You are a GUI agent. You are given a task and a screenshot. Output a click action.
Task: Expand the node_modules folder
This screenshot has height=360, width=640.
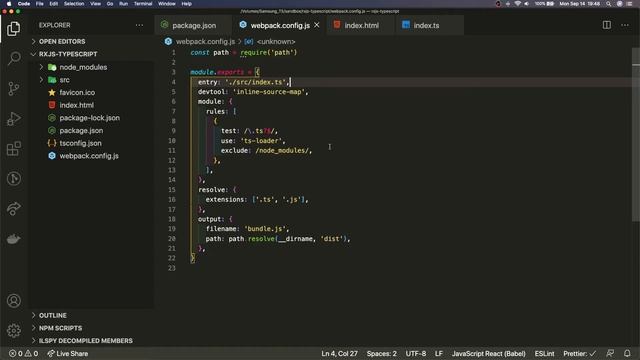tap(83, 67)
